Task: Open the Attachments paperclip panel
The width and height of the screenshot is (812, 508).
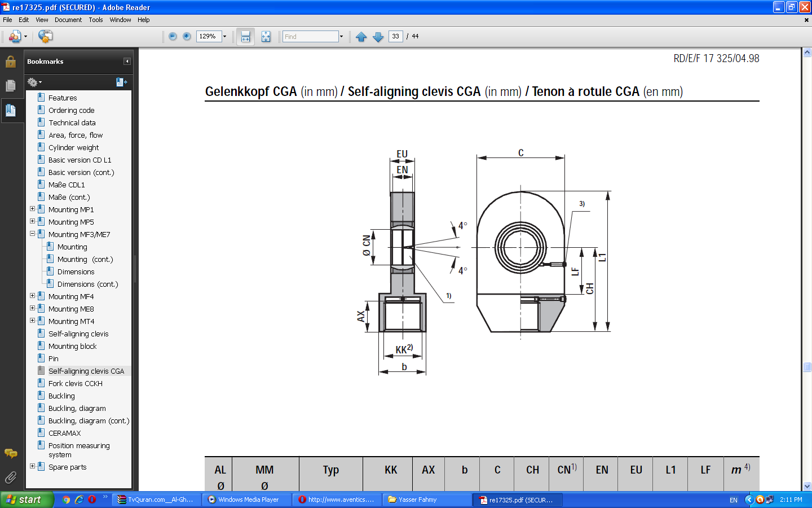Action: pyautogui.click(x=11, y=478)
